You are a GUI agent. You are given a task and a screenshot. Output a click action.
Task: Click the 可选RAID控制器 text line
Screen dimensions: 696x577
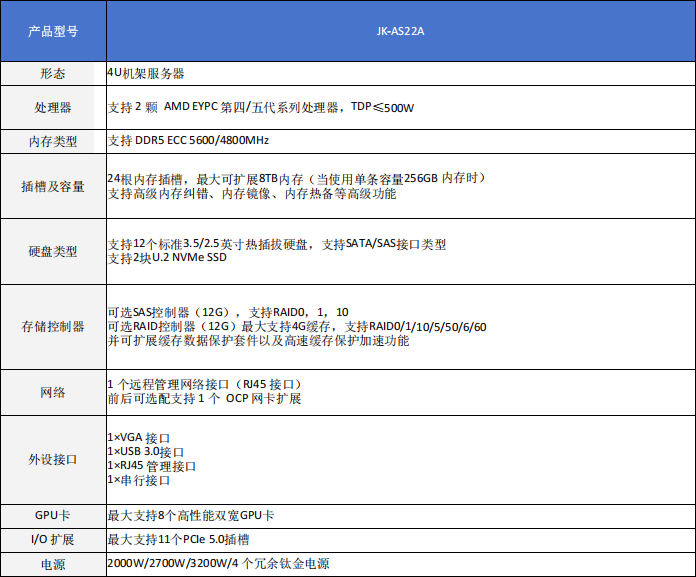click(297, 327)
